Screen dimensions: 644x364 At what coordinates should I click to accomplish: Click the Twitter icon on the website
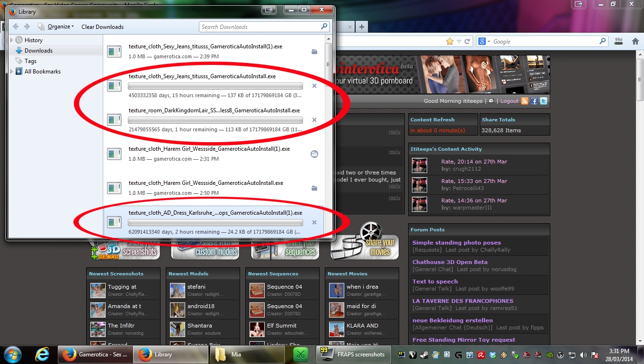[x=544, y=101]
